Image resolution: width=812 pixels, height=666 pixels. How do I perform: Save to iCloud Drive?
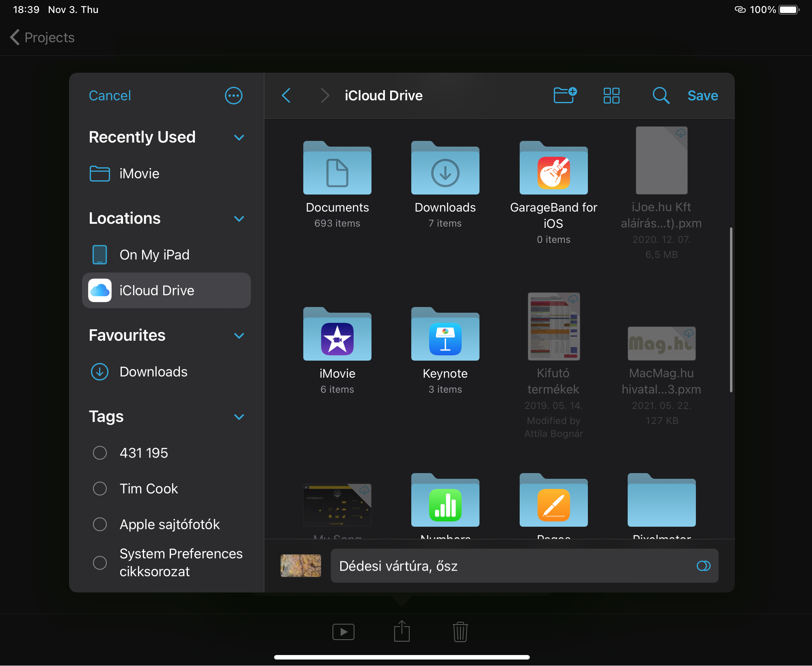702,96
